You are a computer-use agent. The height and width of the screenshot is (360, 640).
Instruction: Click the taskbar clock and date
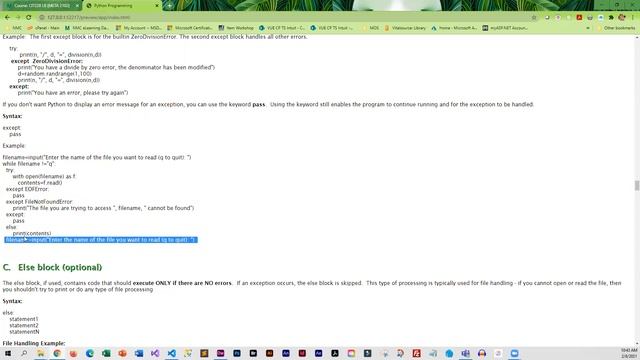(629, 353)
